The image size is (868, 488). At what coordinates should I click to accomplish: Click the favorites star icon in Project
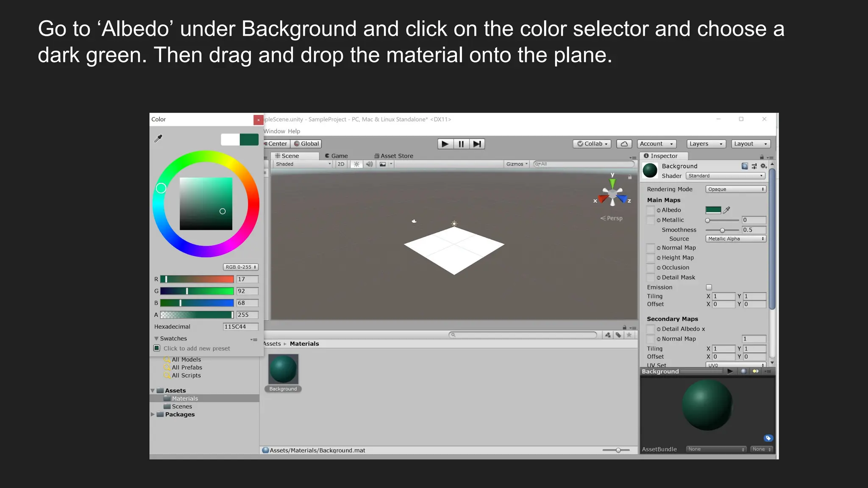pyautogui.click(x=629, y=335)
